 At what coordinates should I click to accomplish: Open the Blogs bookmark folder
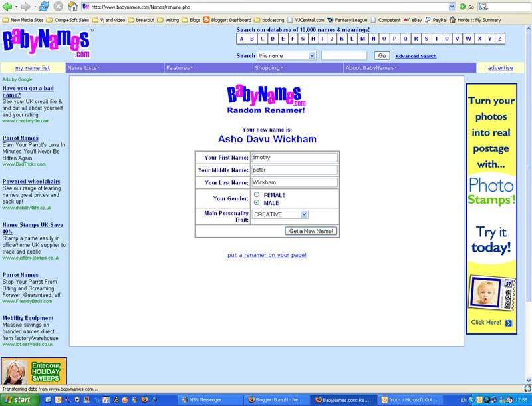pos(191,20)
